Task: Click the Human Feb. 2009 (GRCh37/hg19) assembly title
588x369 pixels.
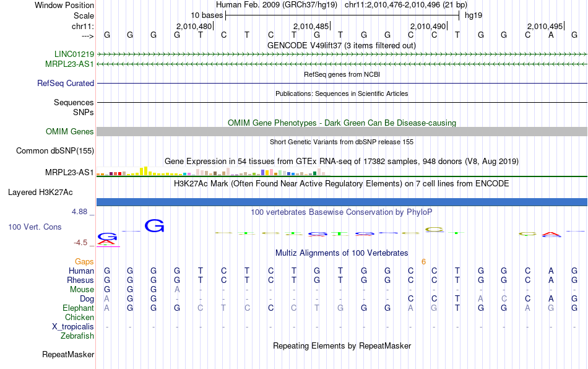Action: tap(277, 5)
